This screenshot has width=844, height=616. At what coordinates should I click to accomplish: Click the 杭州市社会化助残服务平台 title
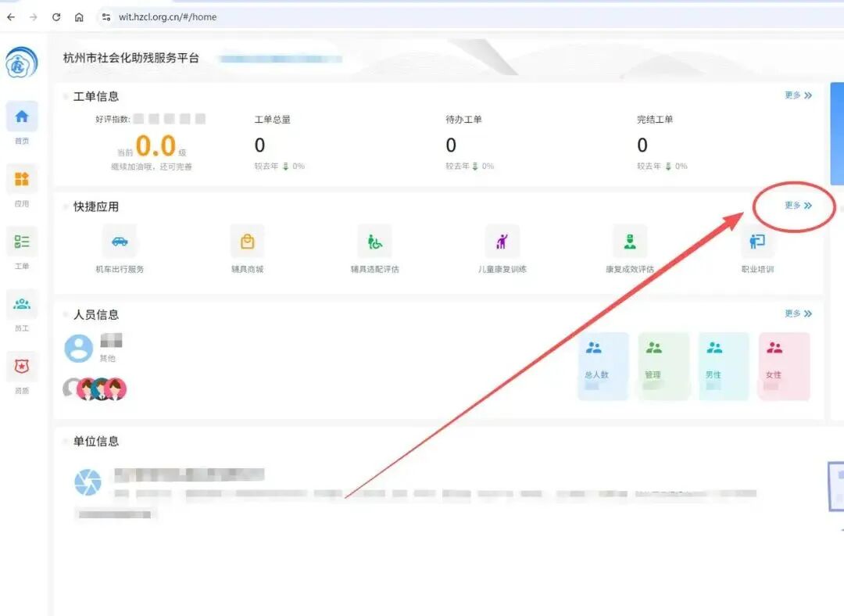[x=131, y=58]
